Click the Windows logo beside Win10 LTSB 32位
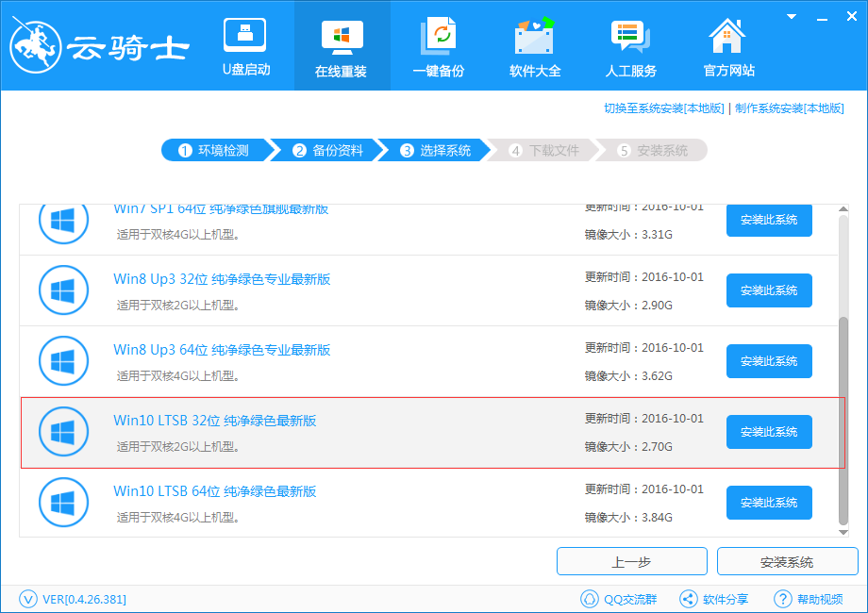This screenshot has width=868, height=613. coord(63,431)
